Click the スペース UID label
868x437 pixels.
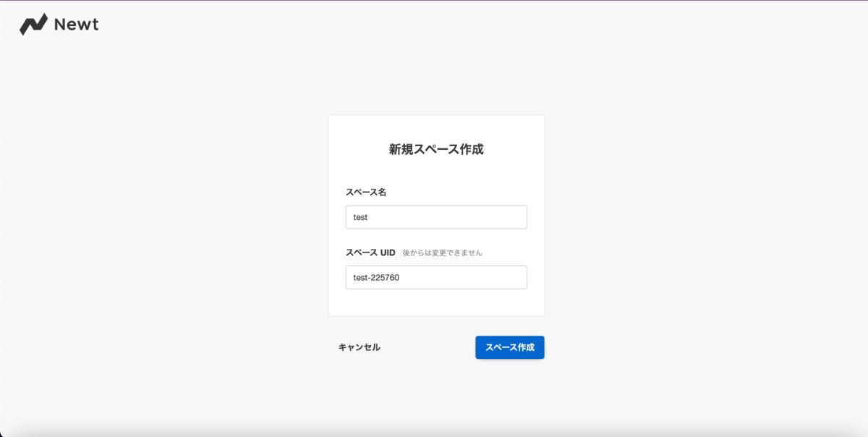point(370,253)
